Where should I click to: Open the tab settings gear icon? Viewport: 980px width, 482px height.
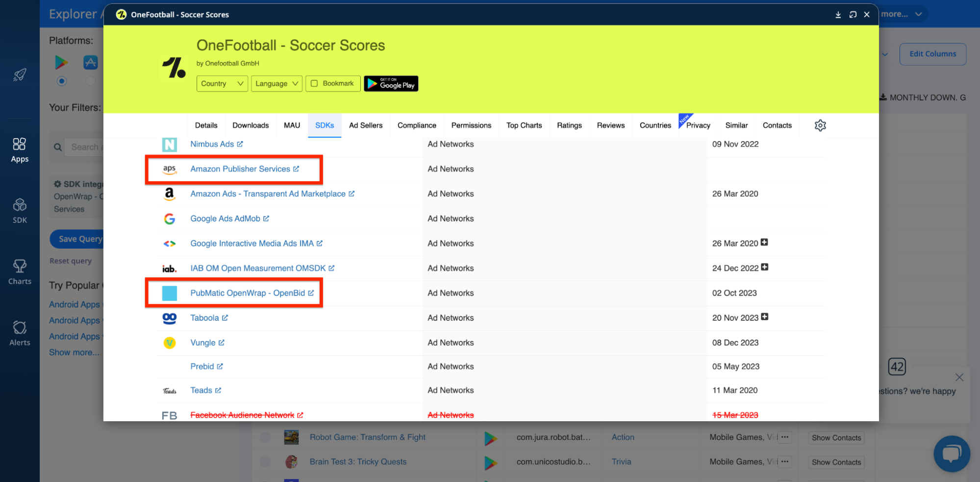[820, 125]
